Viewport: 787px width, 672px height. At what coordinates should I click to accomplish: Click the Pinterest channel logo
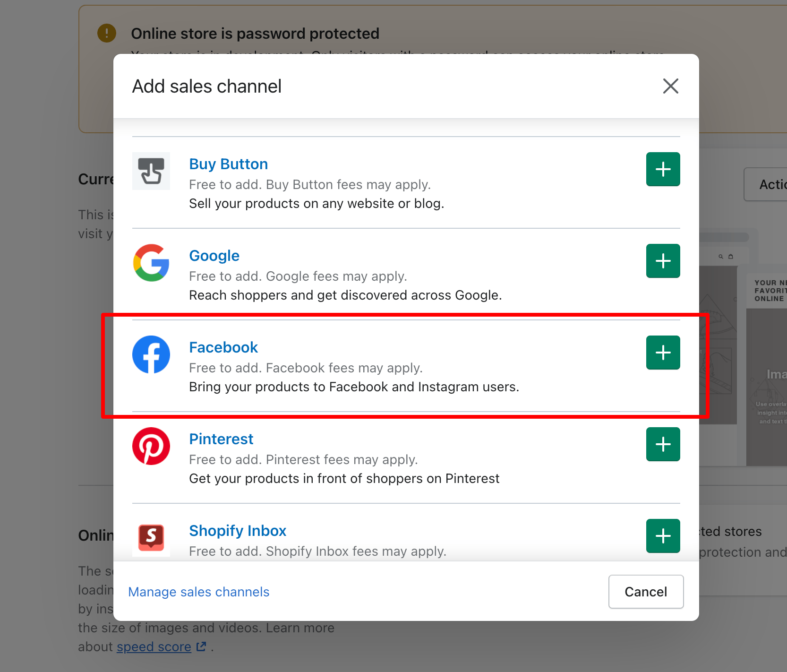pyautogui.click(x=151, y=446)
